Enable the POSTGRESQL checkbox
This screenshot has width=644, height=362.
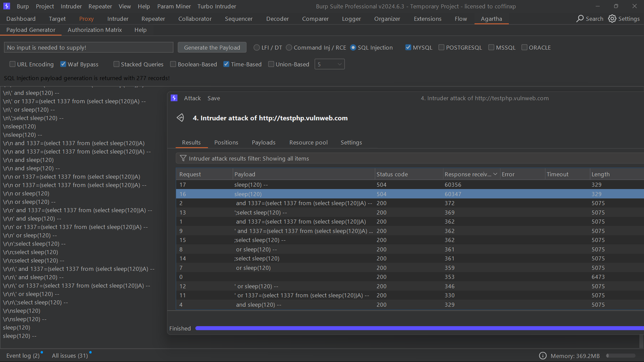coord(441,48)
